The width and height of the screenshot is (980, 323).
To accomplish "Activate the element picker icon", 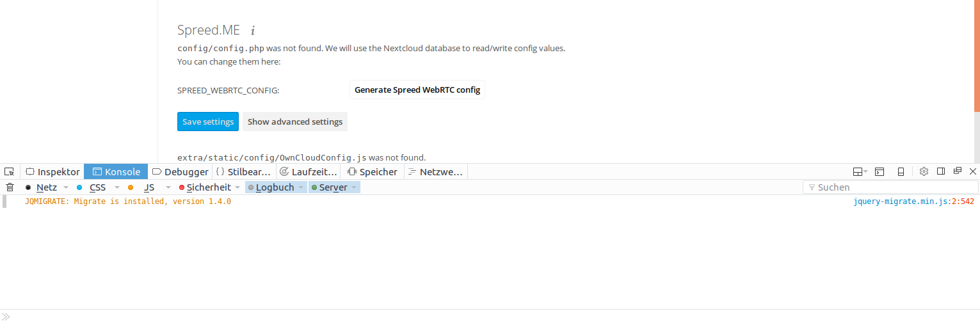I will point(9,171).
